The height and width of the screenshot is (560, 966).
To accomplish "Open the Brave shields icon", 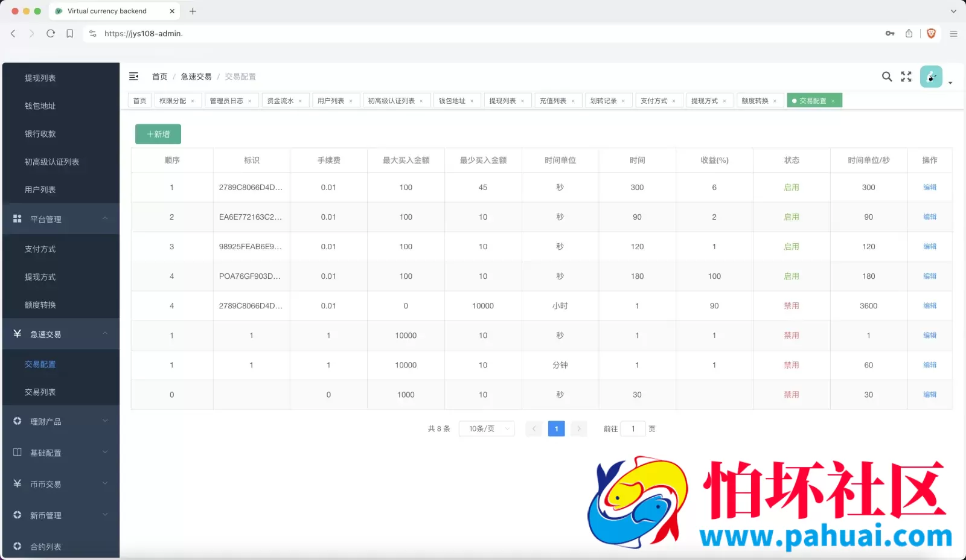I will (x=931, y=34).
